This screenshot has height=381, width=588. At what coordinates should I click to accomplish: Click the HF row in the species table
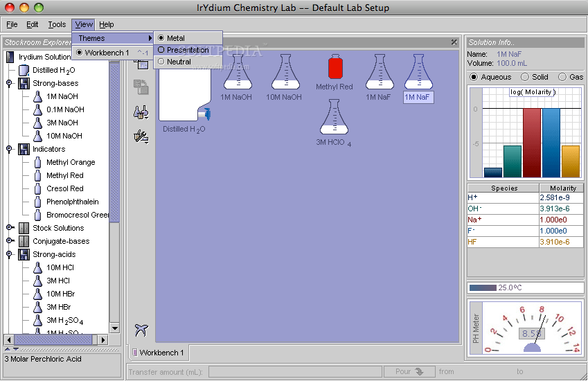point(526,242)
